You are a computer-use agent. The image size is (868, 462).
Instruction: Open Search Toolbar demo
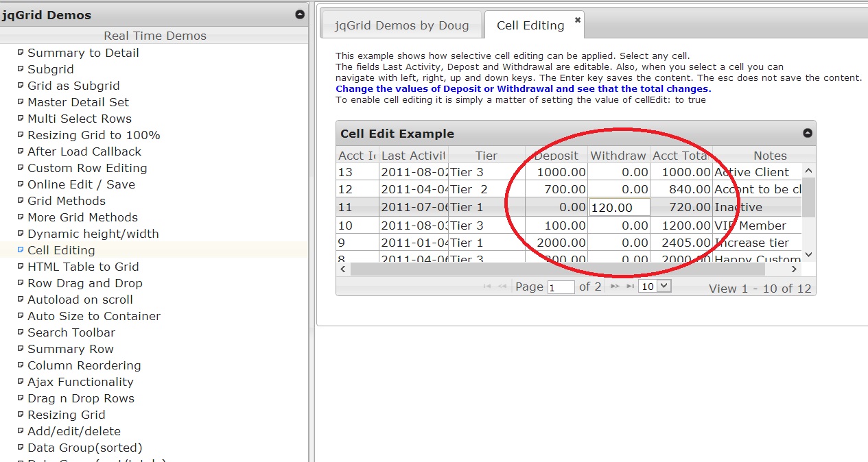coord(71,332)
